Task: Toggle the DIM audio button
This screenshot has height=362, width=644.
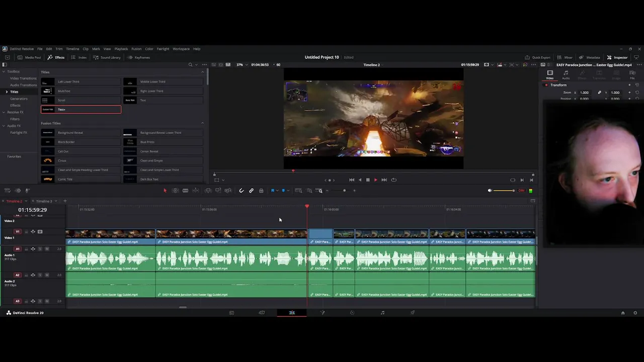Action: (x=521, y=191)
